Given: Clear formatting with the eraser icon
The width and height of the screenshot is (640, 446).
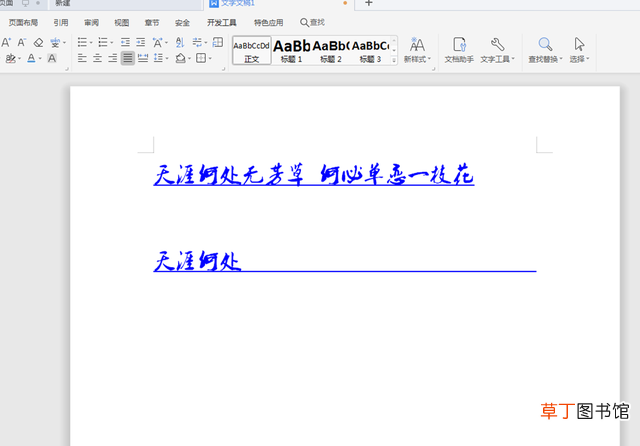Looking at the screenshot, I should click(x=38, y=42).
